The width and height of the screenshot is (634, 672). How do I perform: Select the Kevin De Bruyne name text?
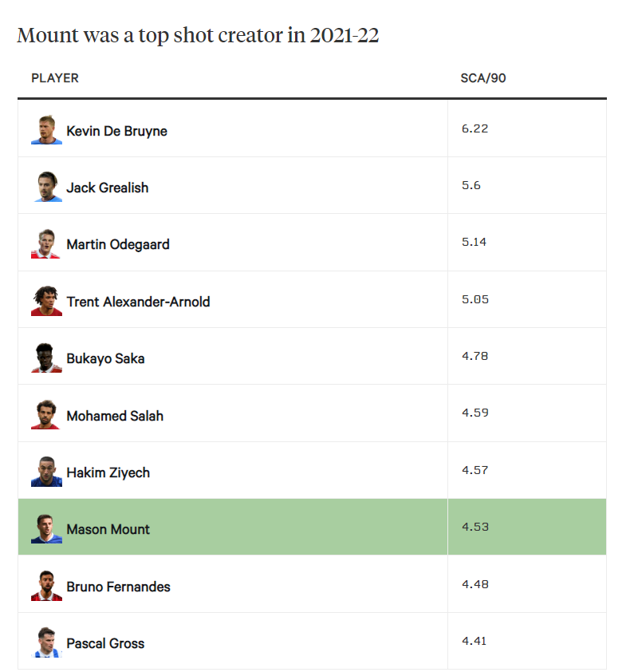(x=116, y=131)
